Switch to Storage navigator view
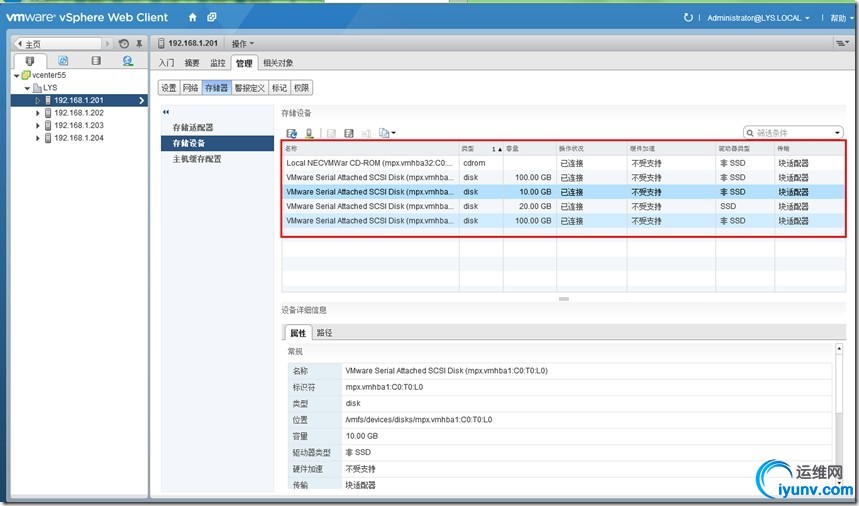 point(96,61)
